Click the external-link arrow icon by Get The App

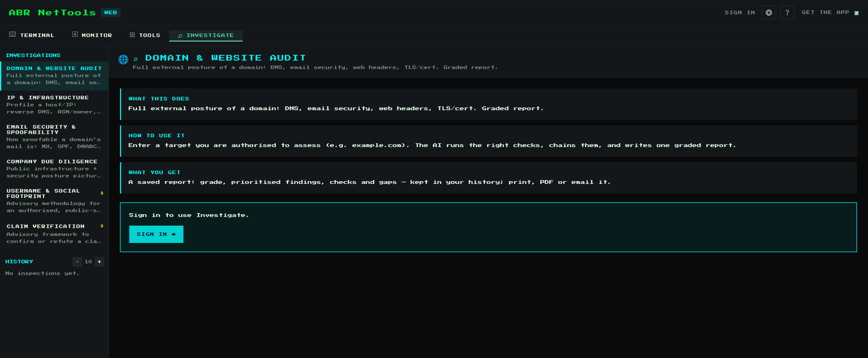click(857, 13)
